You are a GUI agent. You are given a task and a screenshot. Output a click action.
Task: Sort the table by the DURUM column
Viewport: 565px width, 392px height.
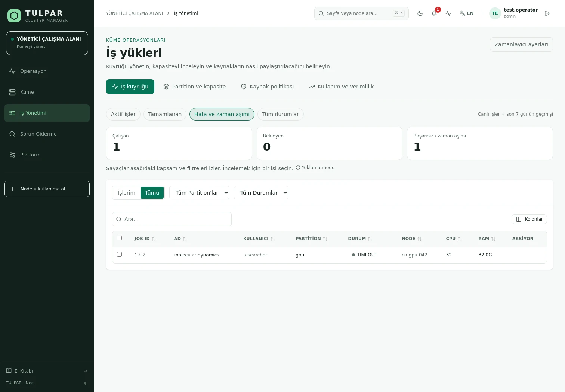360,239
